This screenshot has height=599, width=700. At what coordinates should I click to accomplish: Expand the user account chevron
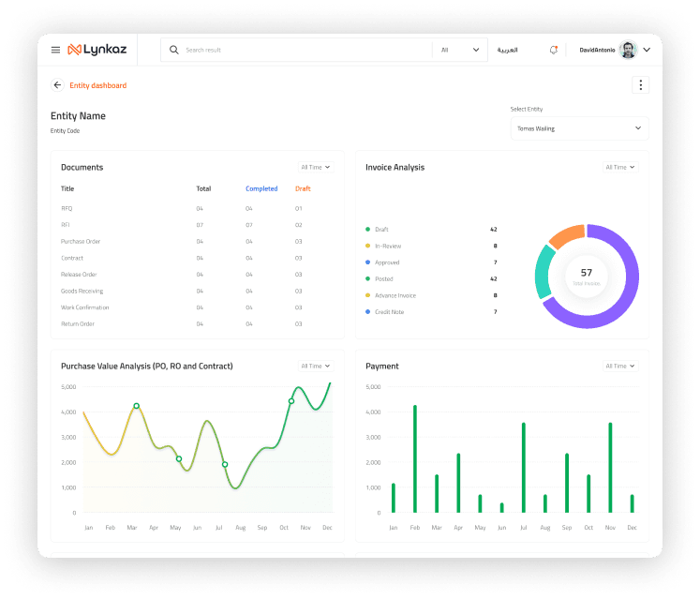pyautogui.click(x=646, y=50)
